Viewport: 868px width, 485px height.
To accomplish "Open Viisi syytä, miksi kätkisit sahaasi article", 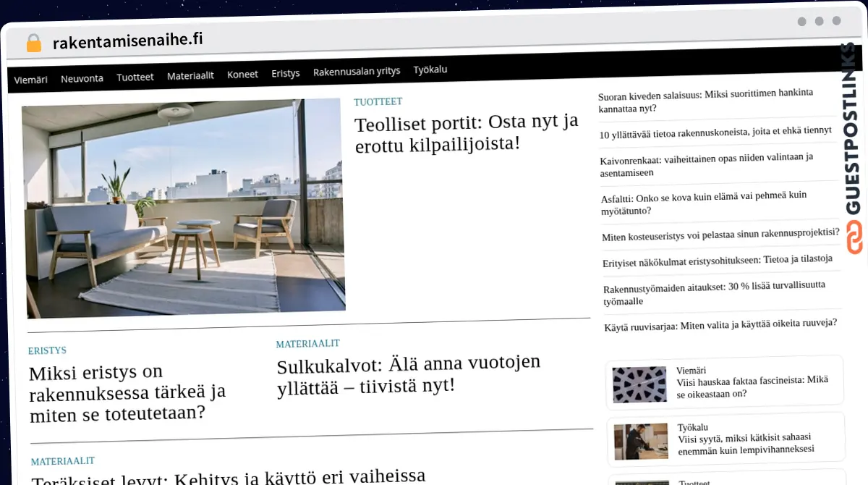I will coord(746,444).
